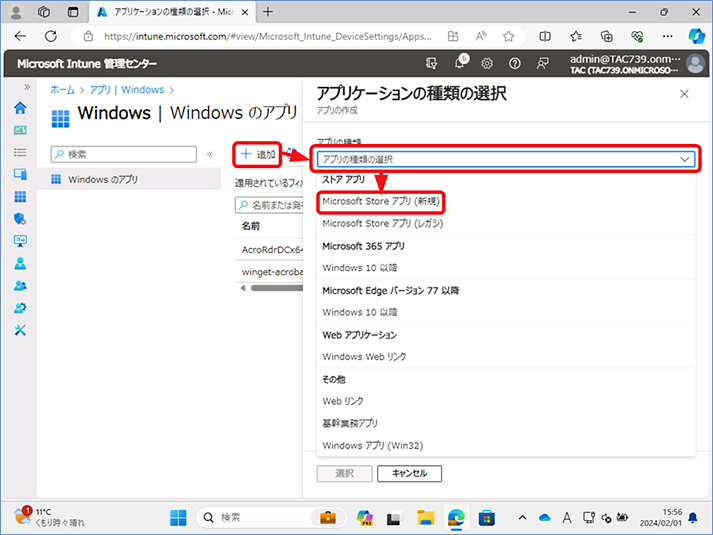Image resolution: width=713 pixels, height=535 pixels.
Task: Select Windows 10 以降 under Microsoft 365 アプリ
Action: pos(360,268)
